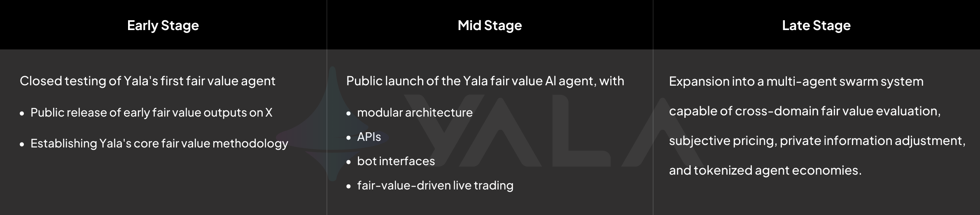
Task: Click bullet dot before "fair-value-driven live trading"
Action: [x=349, y=186]
